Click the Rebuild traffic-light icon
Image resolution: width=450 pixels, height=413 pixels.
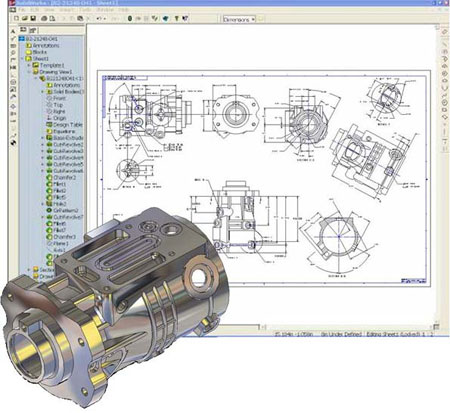pyautogui.click(x=130, y=19)
